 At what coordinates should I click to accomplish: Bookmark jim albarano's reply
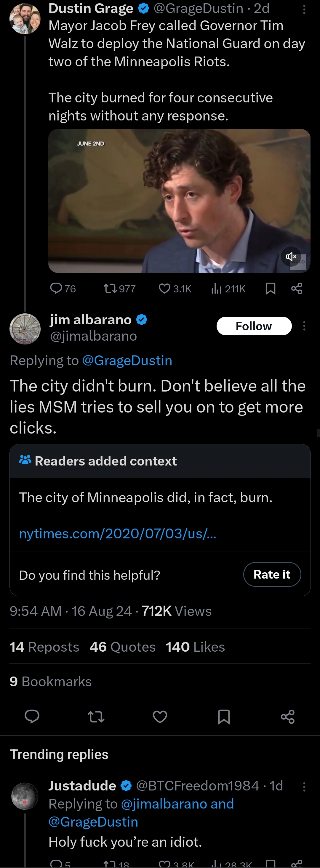224,717
